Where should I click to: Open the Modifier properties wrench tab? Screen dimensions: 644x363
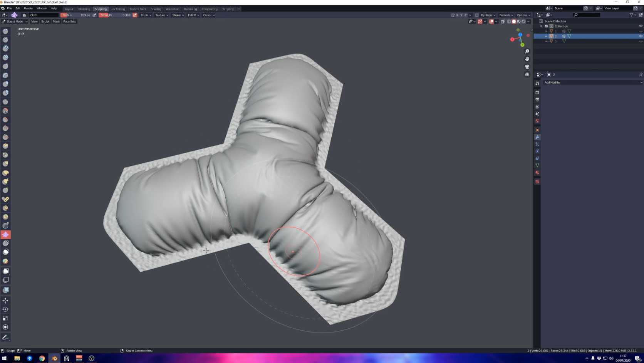pyautogui.click(x=537, y=137)
